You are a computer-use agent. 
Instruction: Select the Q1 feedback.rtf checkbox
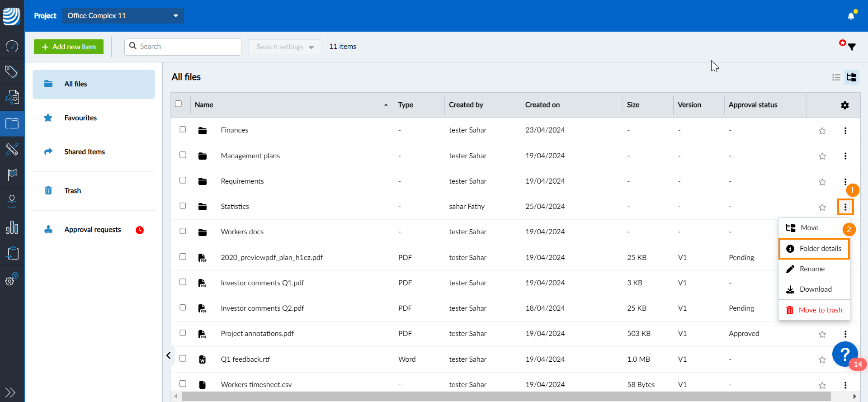click(183, 358)
